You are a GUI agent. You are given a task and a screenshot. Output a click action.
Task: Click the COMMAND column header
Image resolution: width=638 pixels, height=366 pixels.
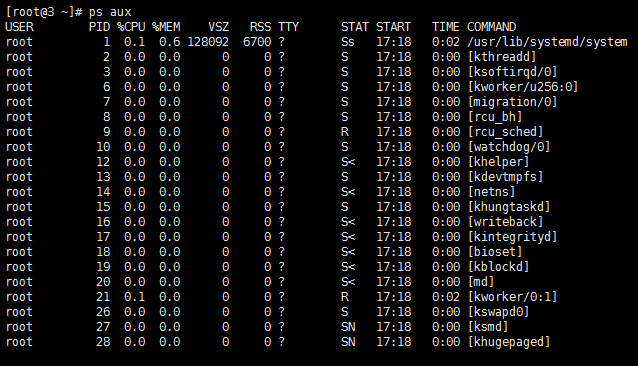click(492, 27)
